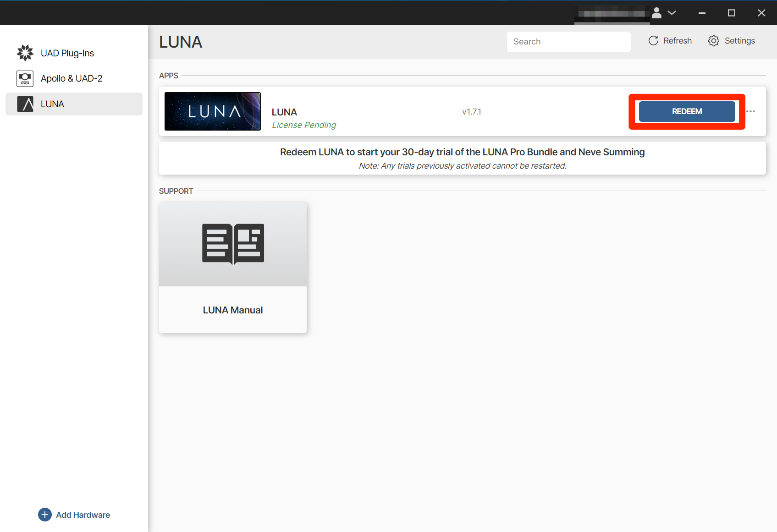Click the Settings gear icon
This screenshot has width=777, height=532.
[x=714, y=41]
